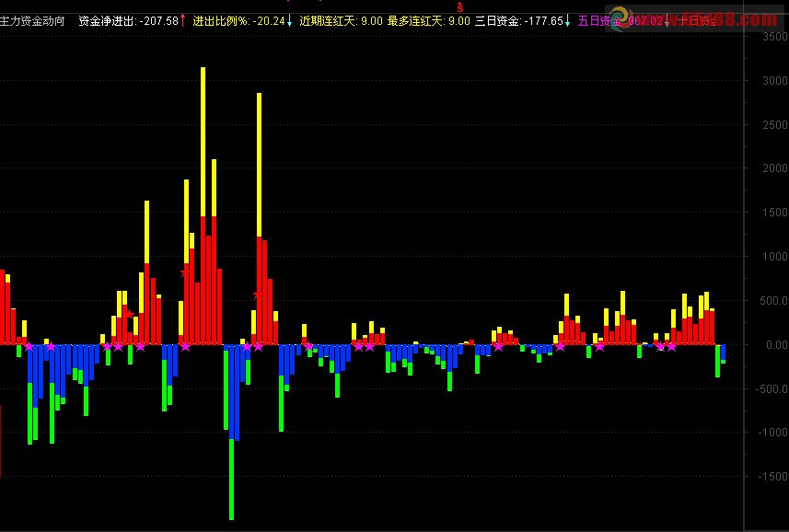Click the 3000 y-axis label

774,80
